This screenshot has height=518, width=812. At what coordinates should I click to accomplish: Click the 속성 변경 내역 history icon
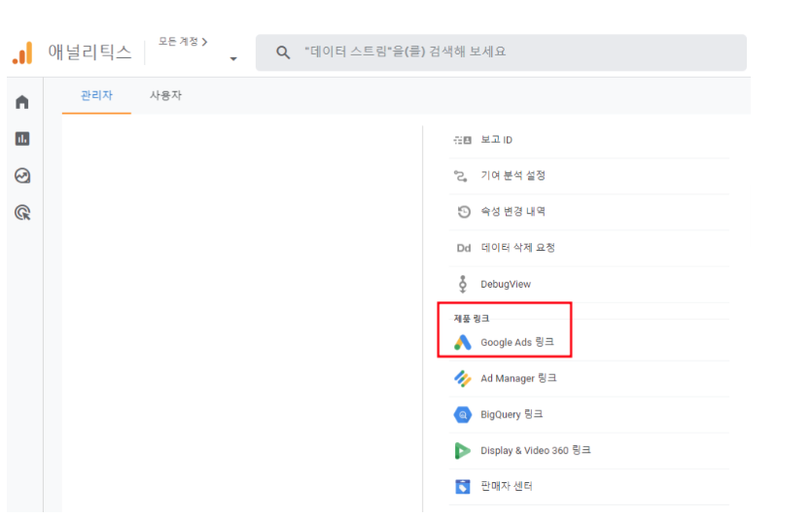pyautogui.click(x=464, y=212)
